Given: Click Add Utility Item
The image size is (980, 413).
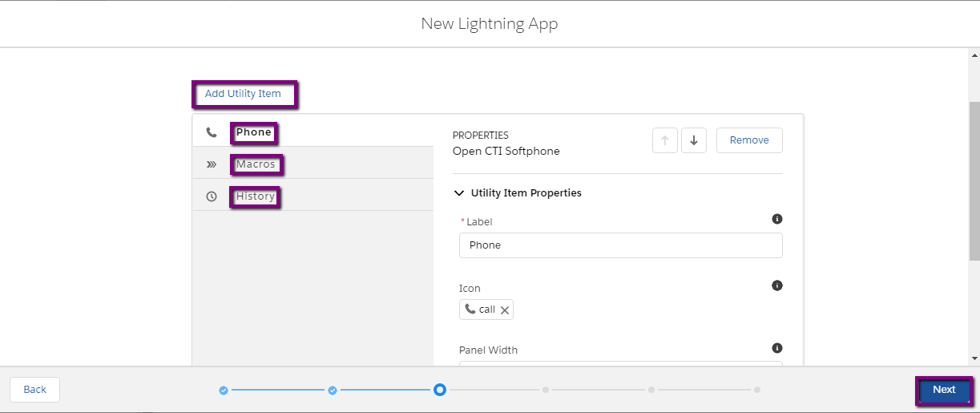Looking at the screenshot, I should point(244,94).
